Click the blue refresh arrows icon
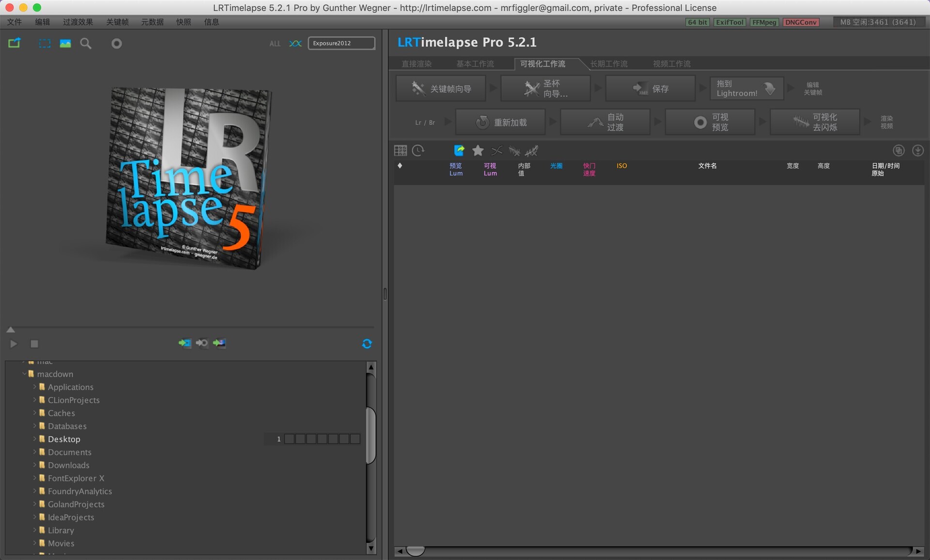 point(367,343)
